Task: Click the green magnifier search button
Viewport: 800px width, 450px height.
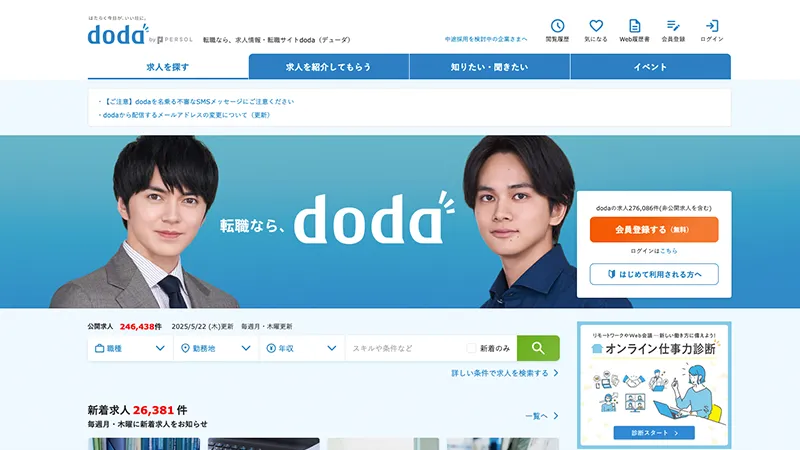Action: tap(538, 348)
